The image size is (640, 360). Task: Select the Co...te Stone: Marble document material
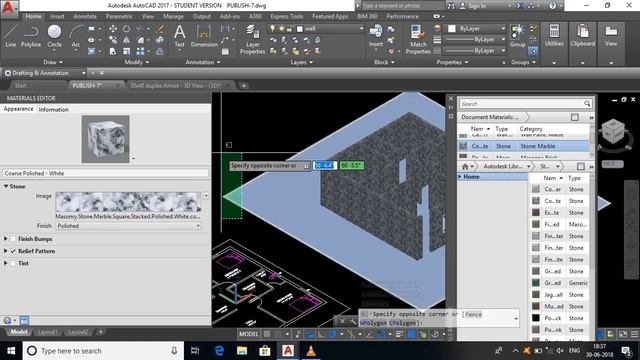point(523,146)
